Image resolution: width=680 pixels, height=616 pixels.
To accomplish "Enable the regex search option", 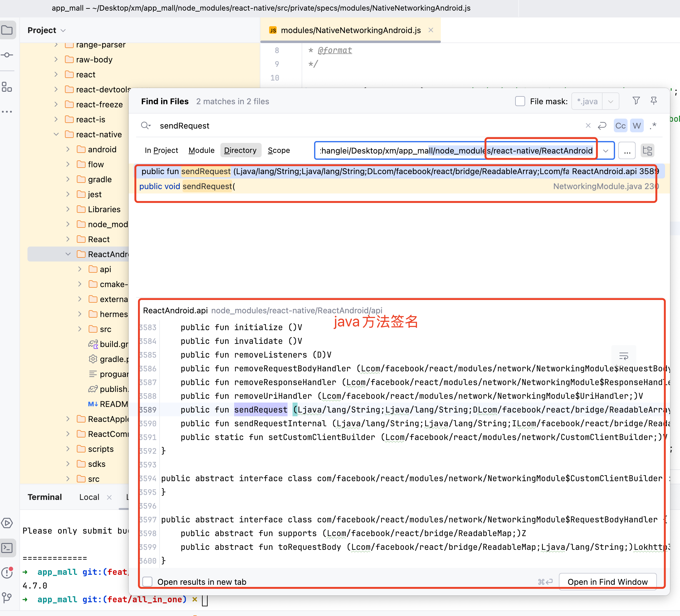I will [653, 126].
